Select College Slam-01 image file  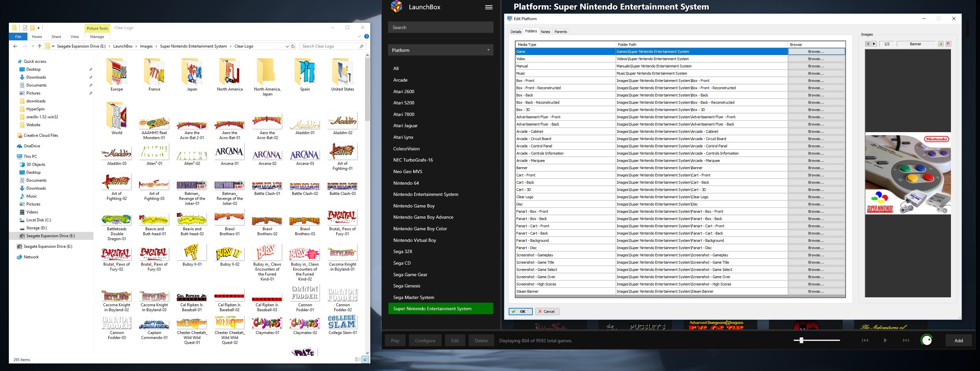tap(343, 325)
